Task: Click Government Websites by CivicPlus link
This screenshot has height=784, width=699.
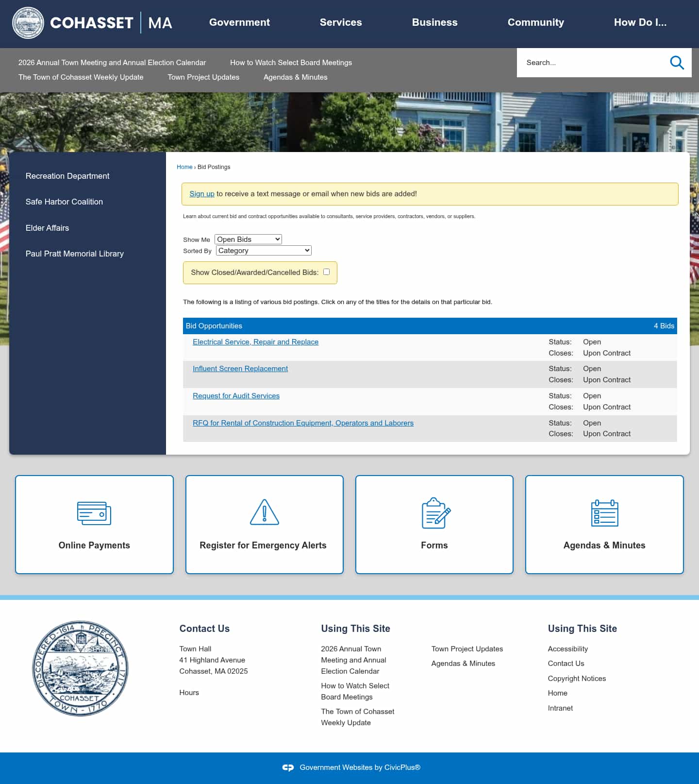Action: pyautogui.click(x=360, y=767)
